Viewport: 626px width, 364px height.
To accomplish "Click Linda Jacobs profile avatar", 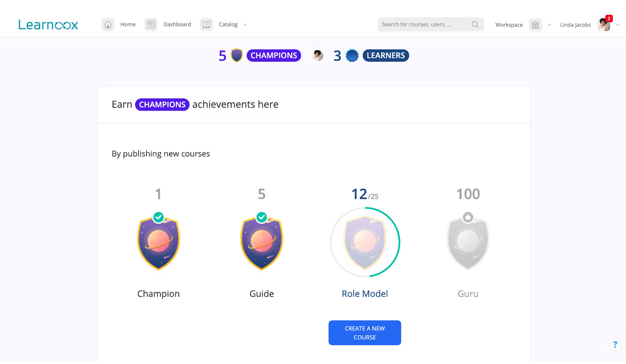I will coord(604,25).
